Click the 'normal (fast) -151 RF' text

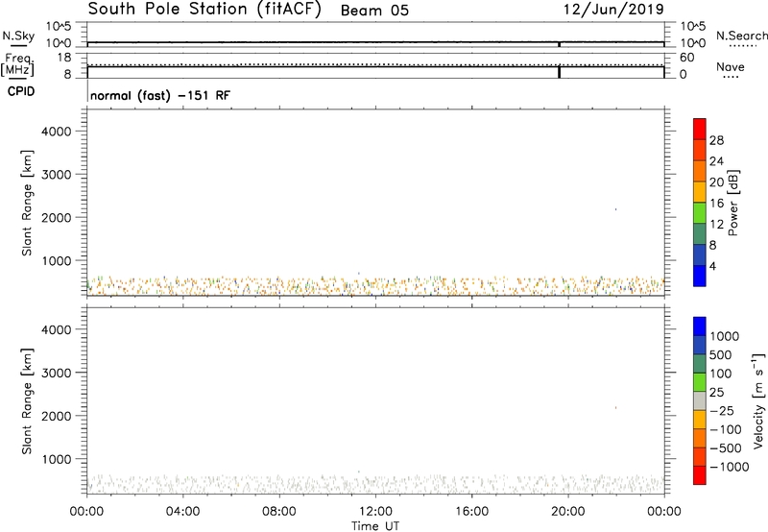coord(160,95)
